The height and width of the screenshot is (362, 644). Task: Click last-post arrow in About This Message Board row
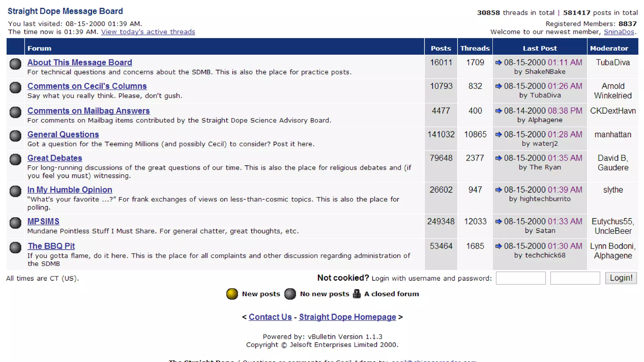[498, 63]
